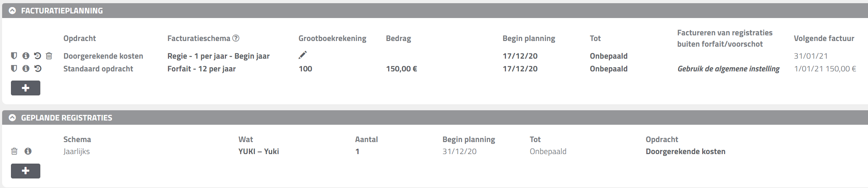Image resolution: width=868 pixels, height=188 pixels.
Task: Edit Grootboekrekening with the pencil icon
Action: [303, 55]
